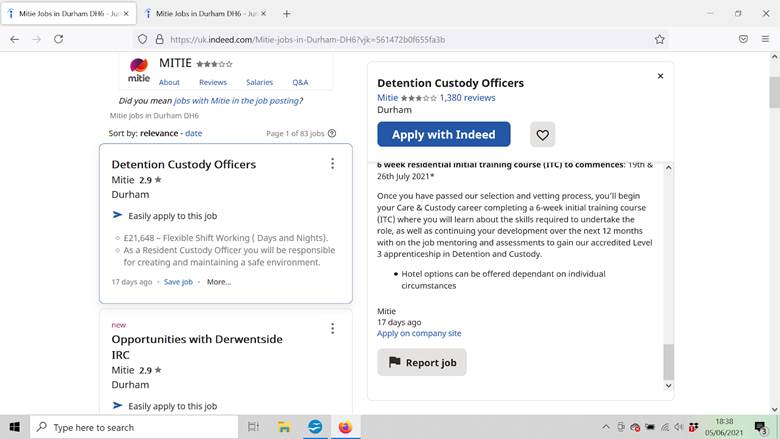This screenshot has width=780, height=439.
Task: Click the Apply with Indeed button
Action: 443,135
